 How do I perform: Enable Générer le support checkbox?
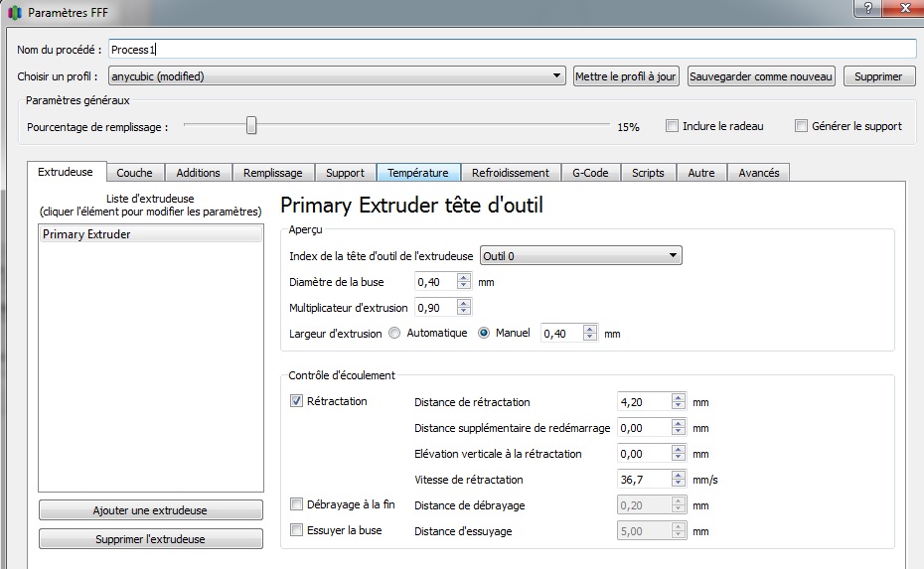[801, 125]
